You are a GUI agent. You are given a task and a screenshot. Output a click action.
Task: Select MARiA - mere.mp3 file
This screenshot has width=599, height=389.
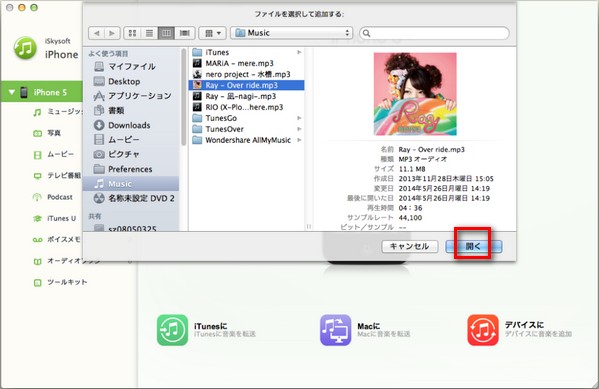(x=246, y=63)
